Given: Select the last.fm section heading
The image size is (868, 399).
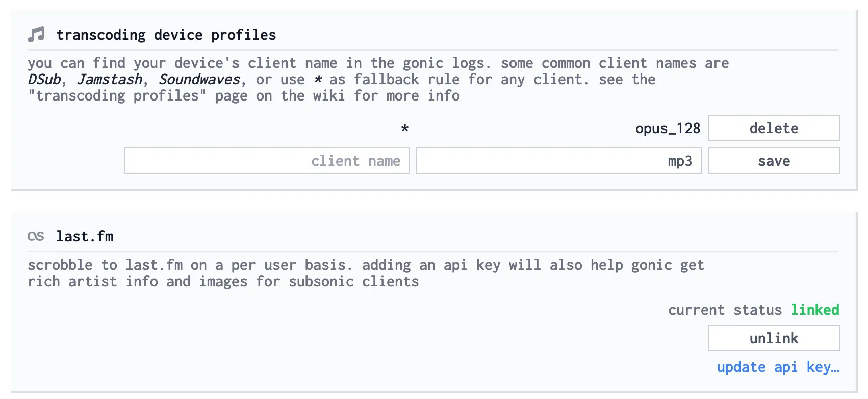Looking at the screenshot, I should [85, 236].
